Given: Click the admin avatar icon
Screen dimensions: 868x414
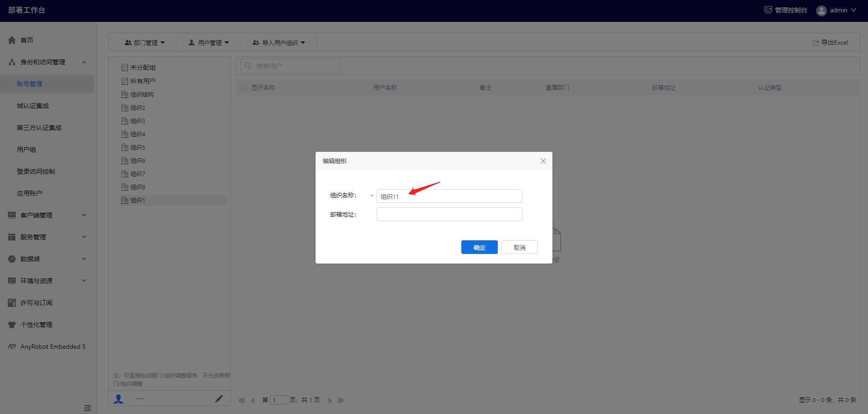Looking at the screenshot, I should point(822,10).
